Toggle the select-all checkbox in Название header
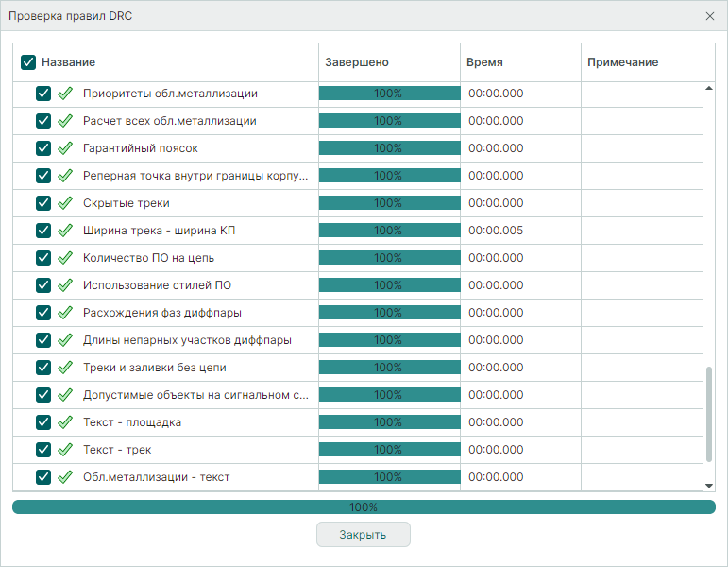 [28, 62]
